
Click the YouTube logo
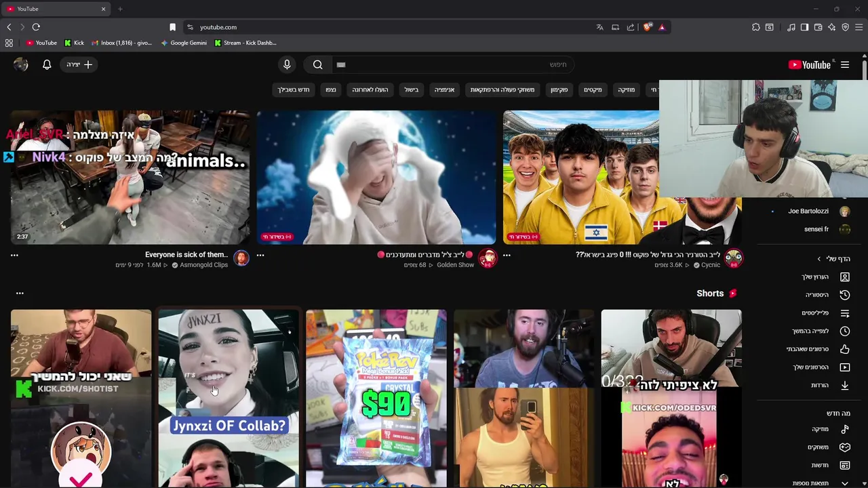[x=810, y=65]
